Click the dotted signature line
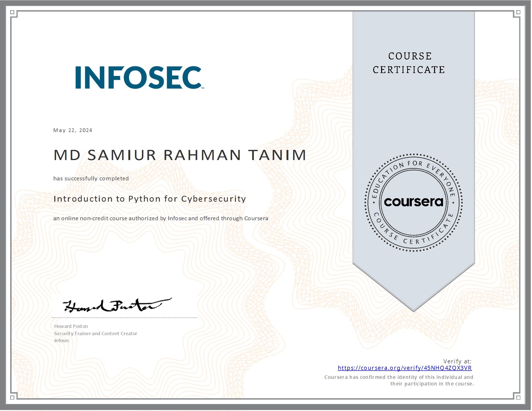Image resolution: width=532 pixels, height=411 pixels. pyautogui.click(x=124, y=317)
